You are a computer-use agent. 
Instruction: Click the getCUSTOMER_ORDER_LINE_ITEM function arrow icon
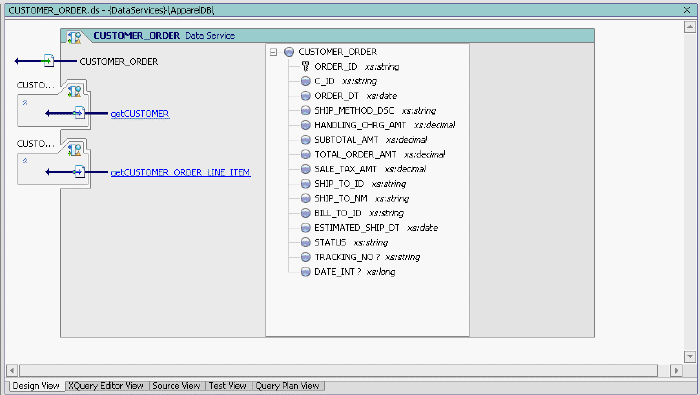(x=79, y=171)
